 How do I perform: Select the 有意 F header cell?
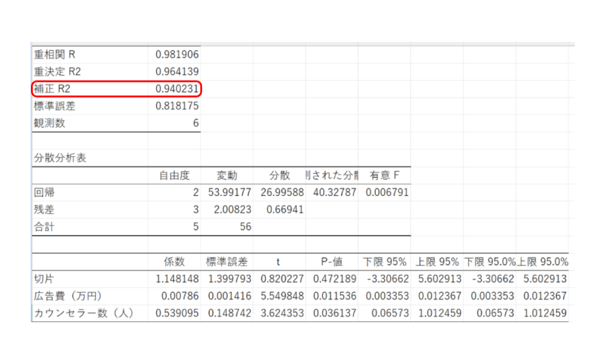coord(384,176)
